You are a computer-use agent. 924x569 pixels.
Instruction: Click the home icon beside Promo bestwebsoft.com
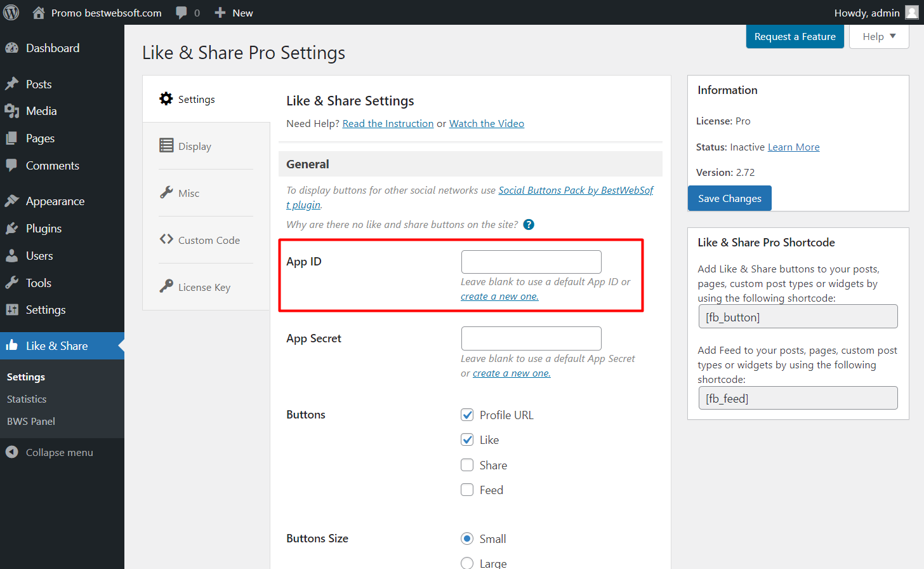pos(39,13)
